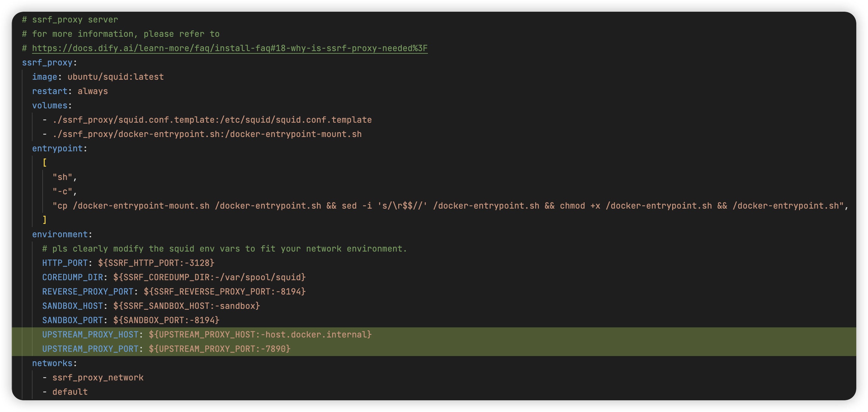Viewport: 868px width, 412px height.
Task: Click the restart key
Action: [49, 91]
